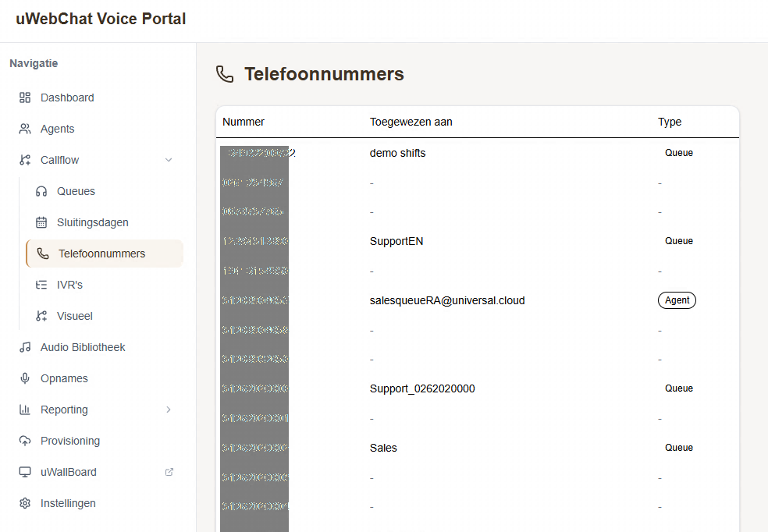Click the uWebChat Voice Portal title
Image resolution: width=768 pixels, height=532 pixels.
(101, 19)
